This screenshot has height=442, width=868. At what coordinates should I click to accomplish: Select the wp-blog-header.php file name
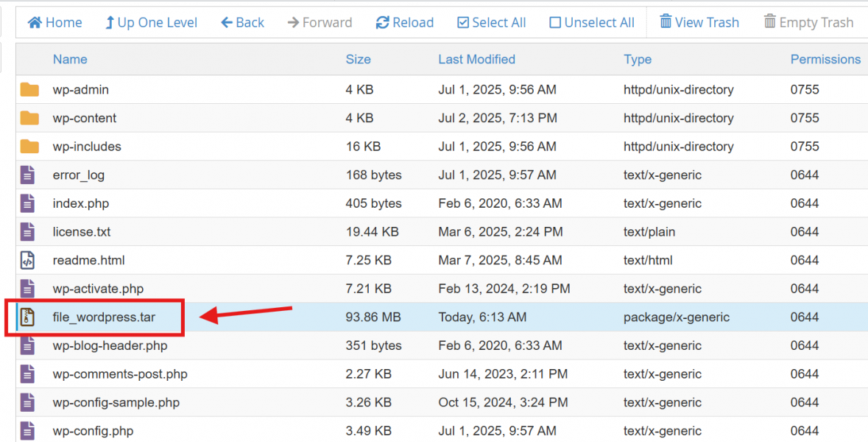tap(110, 345)
